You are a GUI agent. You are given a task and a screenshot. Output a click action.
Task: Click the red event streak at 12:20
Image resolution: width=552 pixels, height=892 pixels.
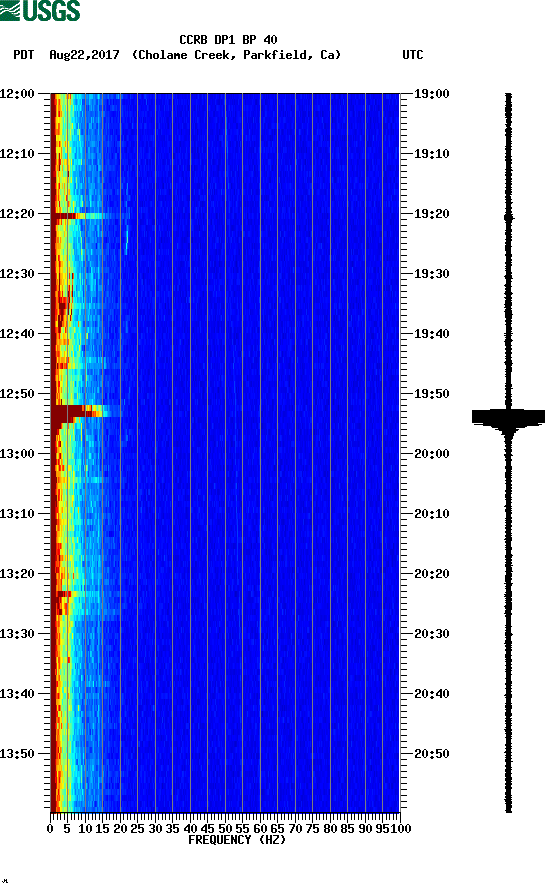pos(77,216)
